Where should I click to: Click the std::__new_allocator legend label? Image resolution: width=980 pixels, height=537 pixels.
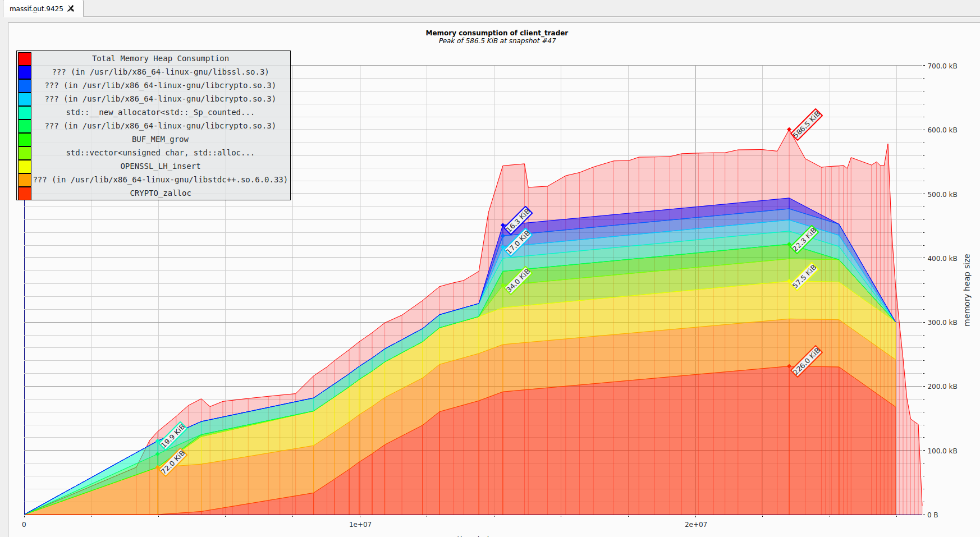160,112
